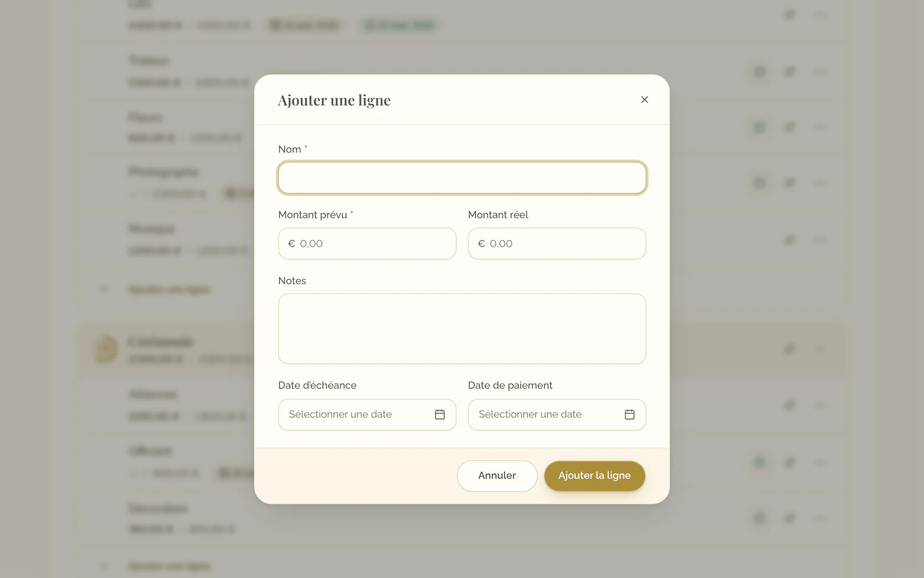
Task: Click the Nom input field
Action: click(x=462, y=178)
